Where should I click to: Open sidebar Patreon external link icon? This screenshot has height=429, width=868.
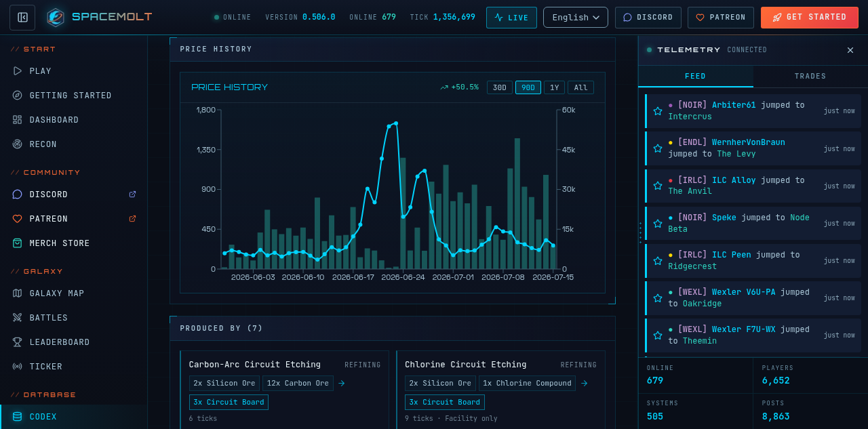[132, 219]
